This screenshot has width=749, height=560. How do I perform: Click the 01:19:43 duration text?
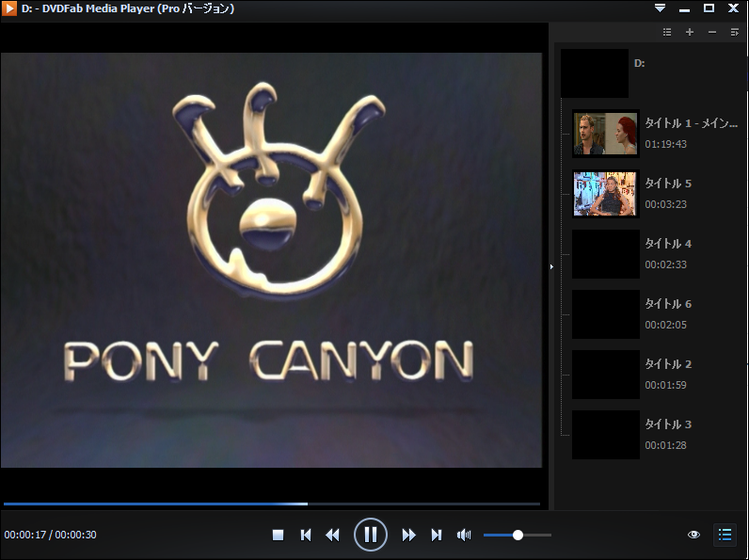pyautogui.click(x=666, y=144)
